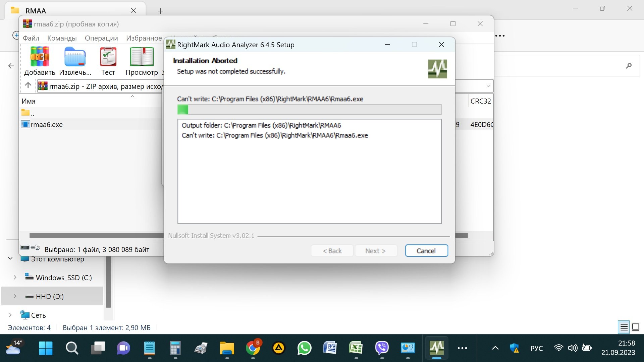This screenshot has height=362, width=644.
Task: Open new tab in File Explorer
Action: [161, 11]
